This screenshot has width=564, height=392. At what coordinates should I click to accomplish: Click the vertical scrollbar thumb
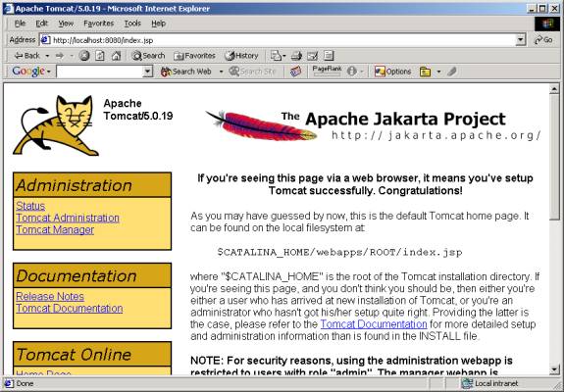554,157
